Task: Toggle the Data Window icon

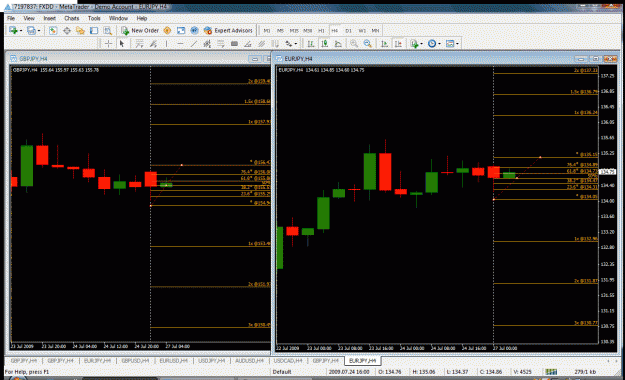Action: [67, 30]
